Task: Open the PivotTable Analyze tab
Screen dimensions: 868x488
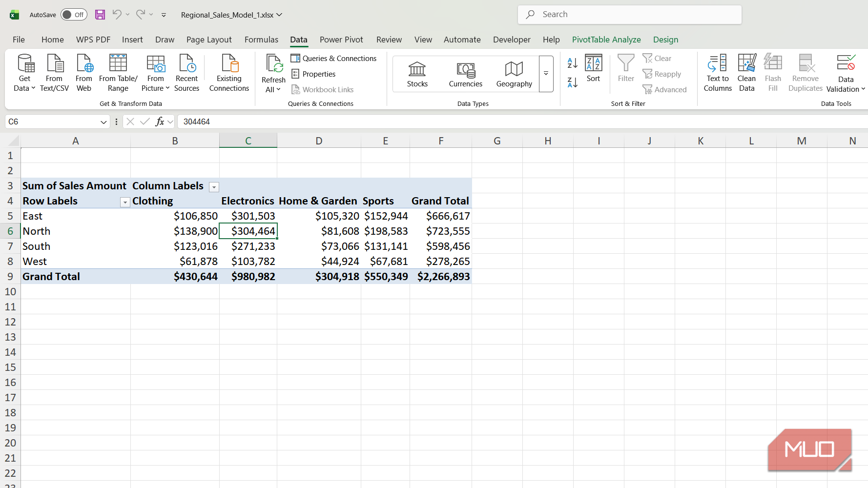Action: [x=606, y=40]
